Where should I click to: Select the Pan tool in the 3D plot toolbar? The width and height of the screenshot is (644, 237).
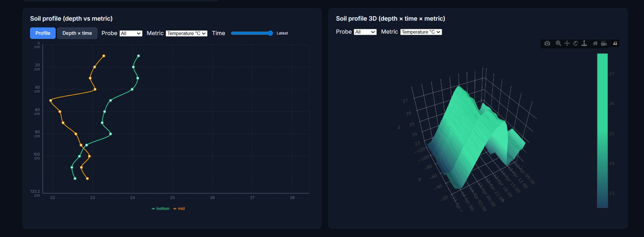[x=567, y=44]
